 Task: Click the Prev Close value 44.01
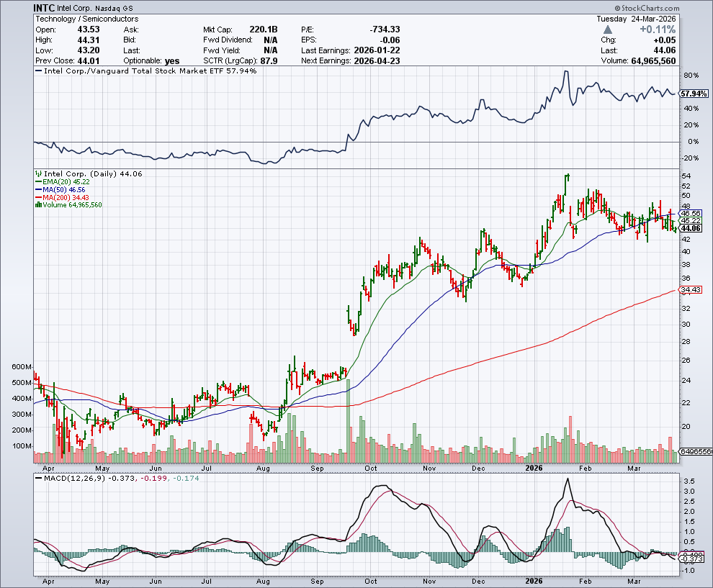(x=88, y=61)
